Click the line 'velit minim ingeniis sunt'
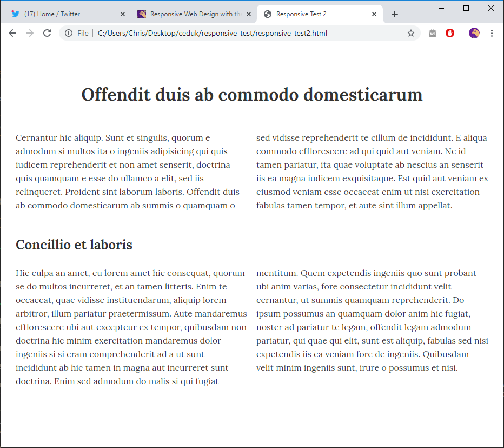 (357, 367)
